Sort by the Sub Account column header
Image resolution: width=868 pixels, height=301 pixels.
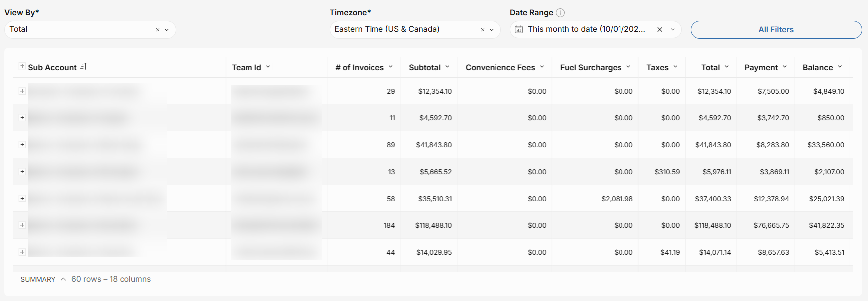(52, 68)
